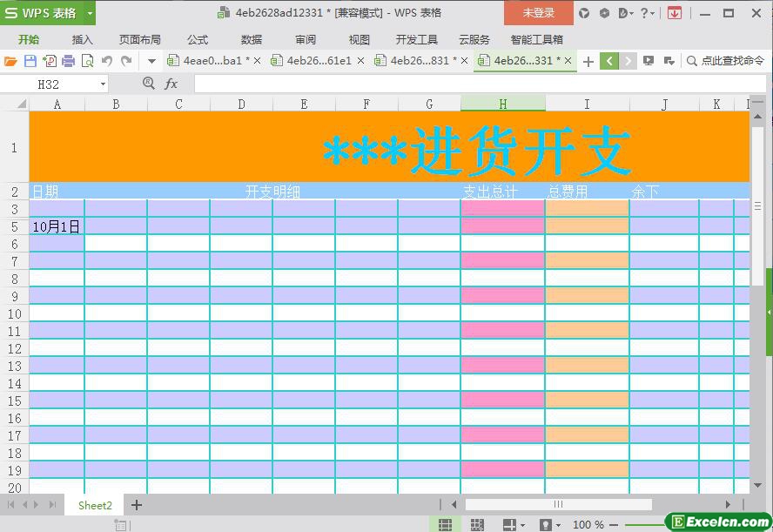This screenshot has height=532, width=773.
Task: Select cell A5 containing 10月1日
Action: tap(57, 226)
